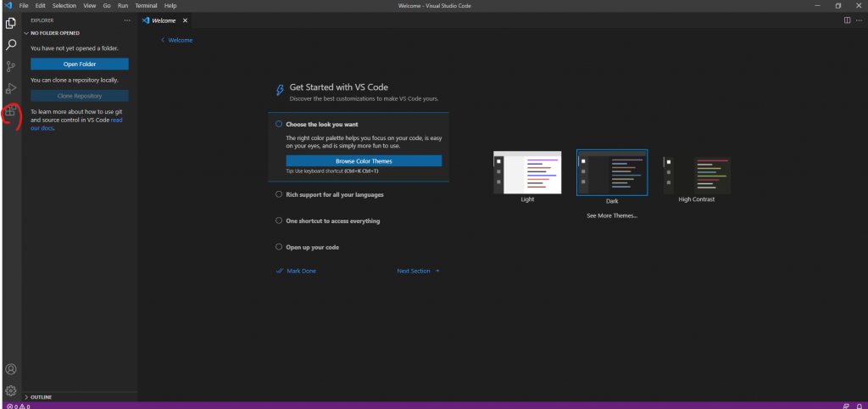Open Explorer Views and More Actions ellipsis
The image size is (868, 409).
(x=127, y=20)
